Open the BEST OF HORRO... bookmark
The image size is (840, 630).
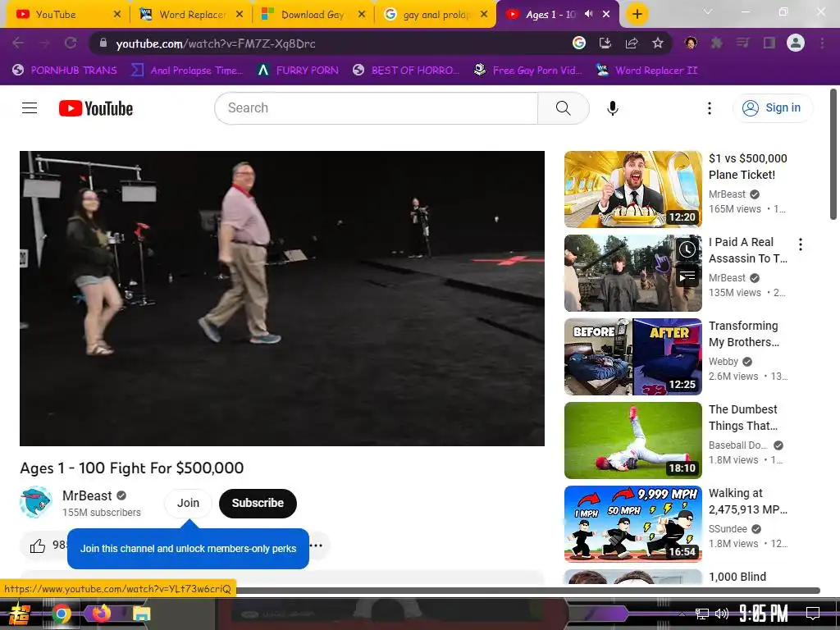pyautogui.click(x=406, y=70)
